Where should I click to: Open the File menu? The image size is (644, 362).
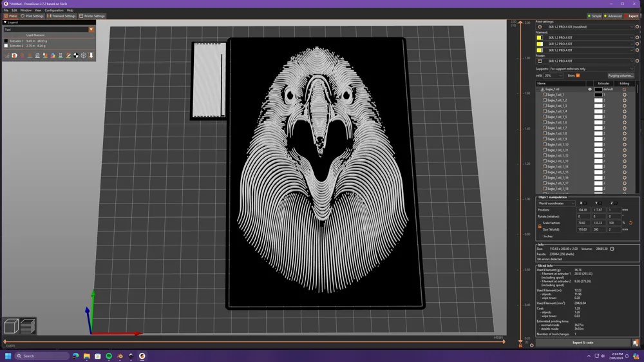point(6,10)
